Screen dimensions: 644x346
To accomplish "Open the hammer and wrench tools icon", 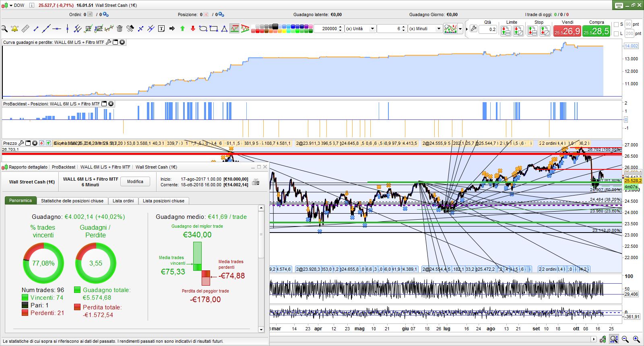I will [x=130, y=29].
